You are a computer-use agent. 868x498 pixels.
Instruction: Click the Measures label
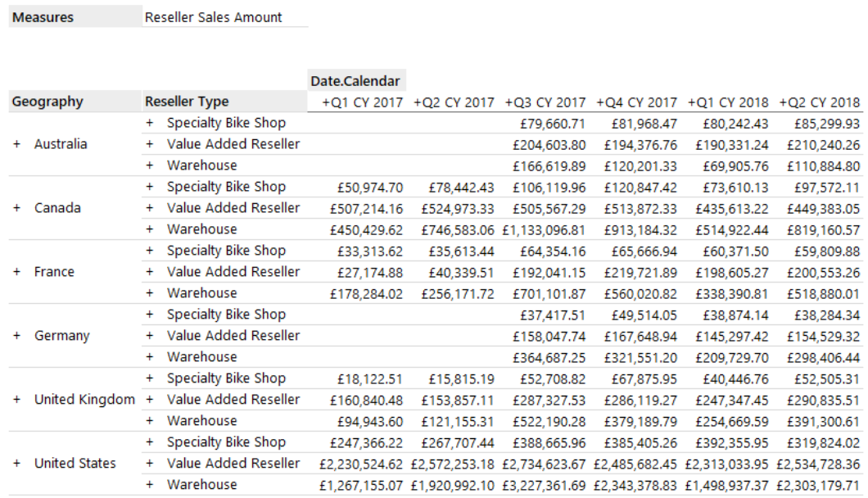[x=43, y=17]
